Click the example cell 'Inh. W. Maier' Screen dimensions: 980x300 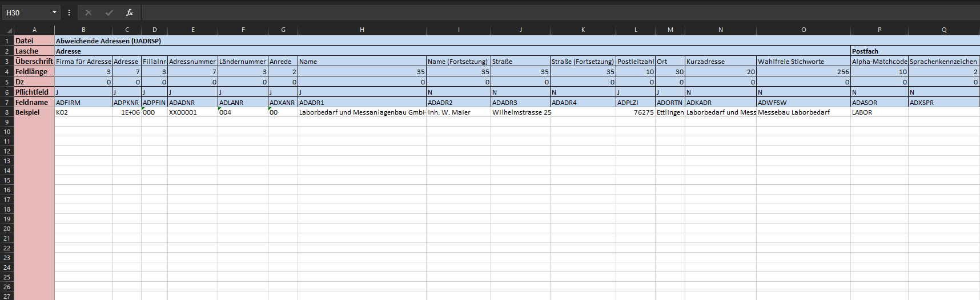pyautogui.click(x=459, y=112)
